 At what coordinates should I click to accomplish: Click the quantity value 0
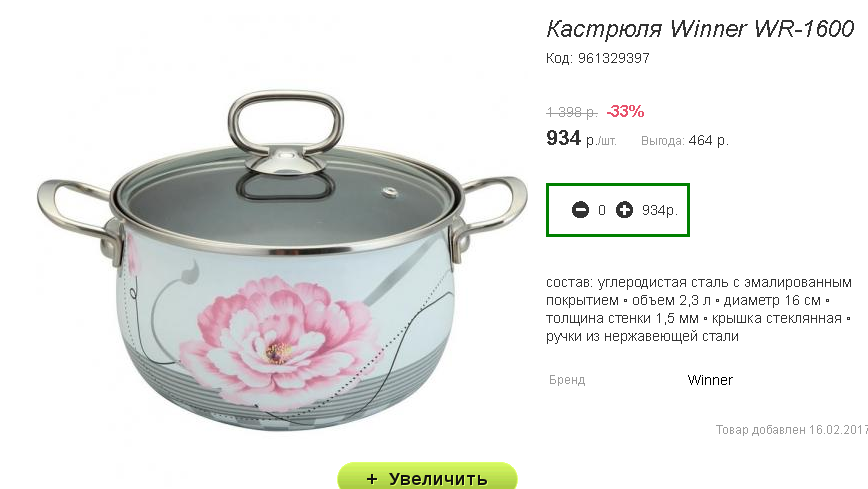tap(602, 210)
